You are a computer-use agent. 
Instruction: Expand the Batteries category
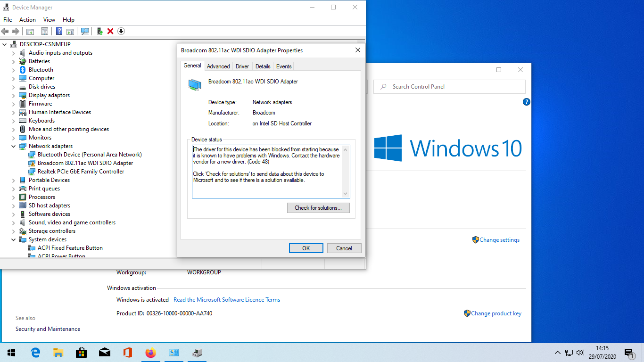click(x=14, y=61)
